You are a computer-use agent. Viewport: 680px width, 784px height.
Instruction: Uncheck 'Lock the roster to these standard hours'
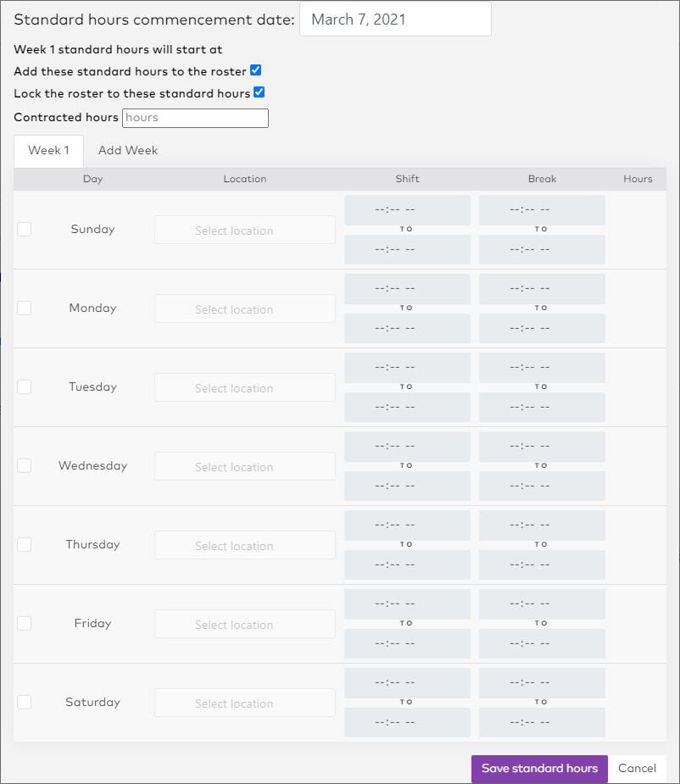click(259, 92)
